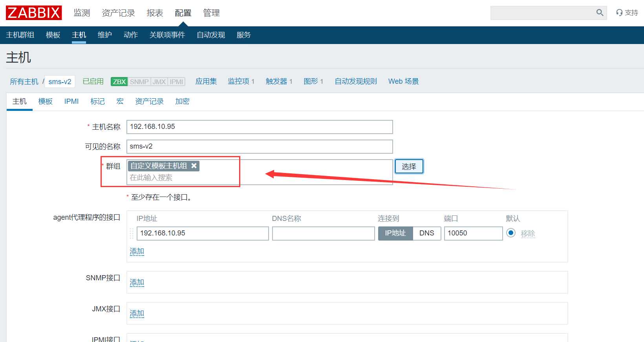Click the agent IP地址 input field
This screenshot has height=342, width=644.
(x=203, y=233)
